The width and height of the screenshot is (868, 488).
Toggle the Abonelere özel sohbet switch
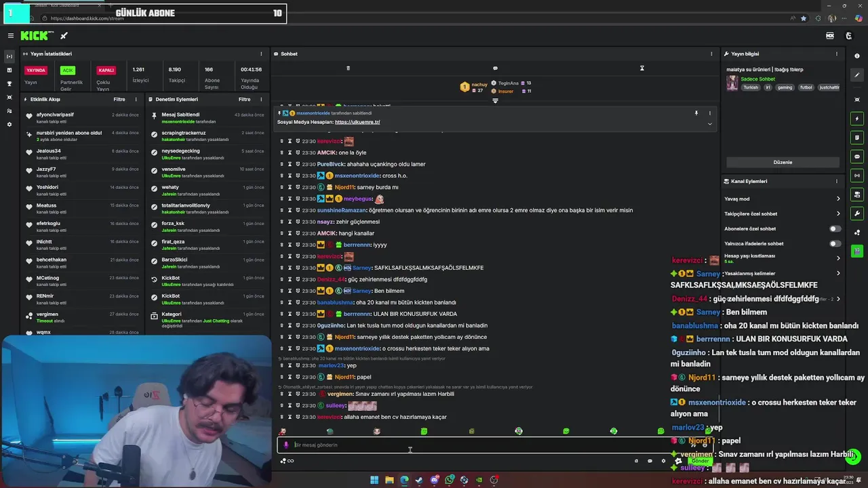[x=835, y=229]
